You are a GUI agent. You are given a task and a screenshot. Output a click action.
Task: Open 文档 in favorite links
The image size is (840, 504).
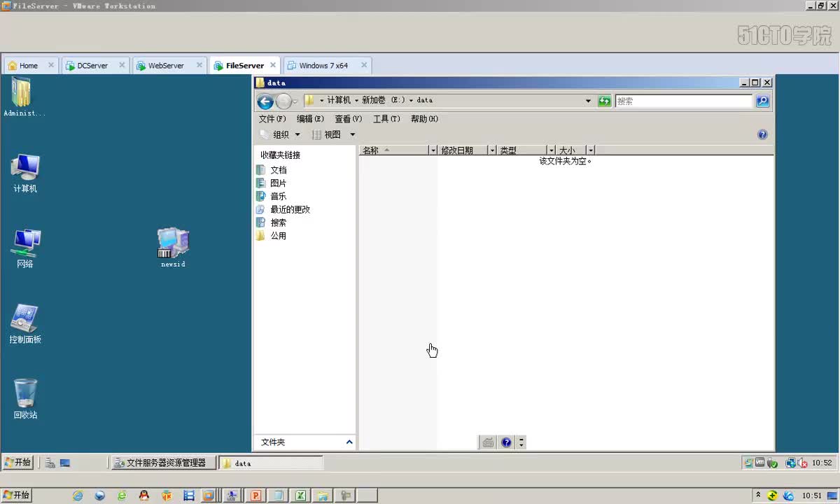pyautogui.click(x=271, y=170)
